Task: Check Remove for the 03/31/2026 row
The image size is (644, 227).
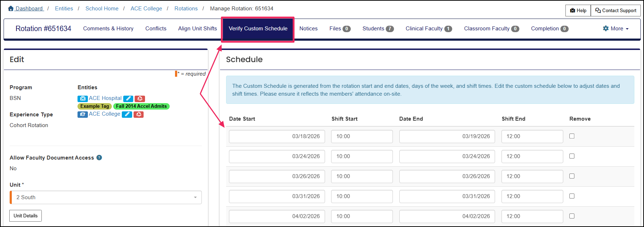Action: [572, 196]
